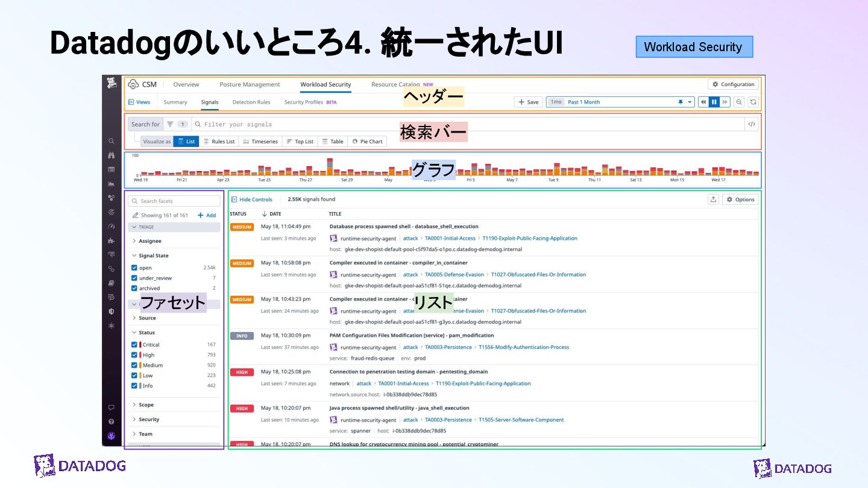
Task: Switch to the Overview tab
Action: coord(186,84)
